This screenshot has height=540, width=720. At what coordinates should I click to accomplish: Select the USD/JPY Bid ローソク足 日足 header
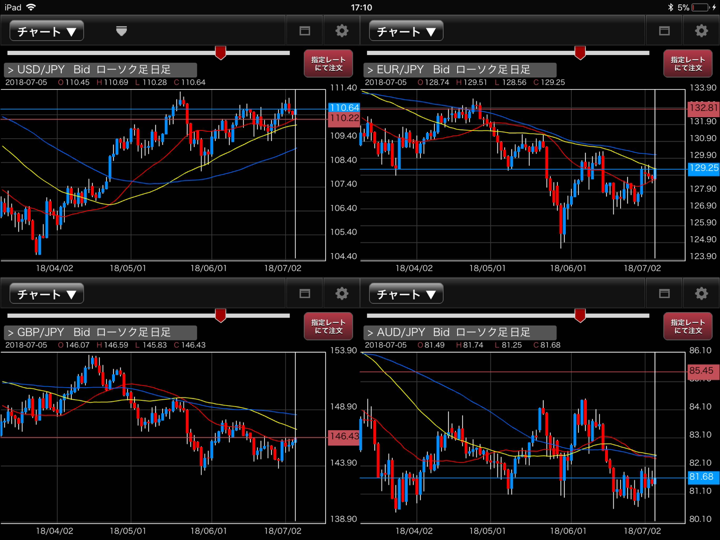(88, 70)
